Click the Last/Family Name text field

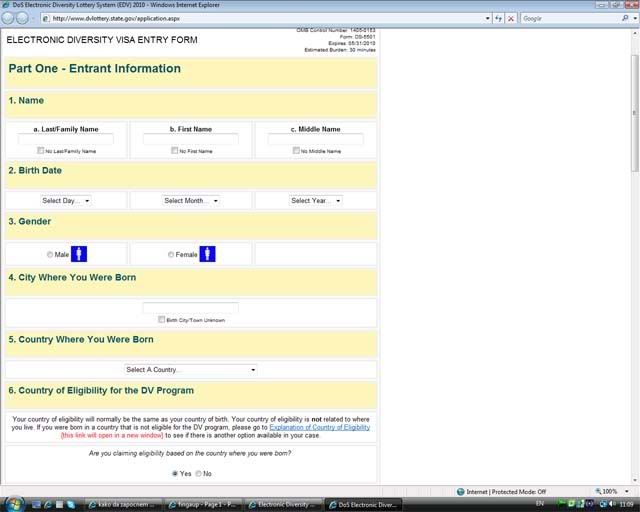(66, 139)
